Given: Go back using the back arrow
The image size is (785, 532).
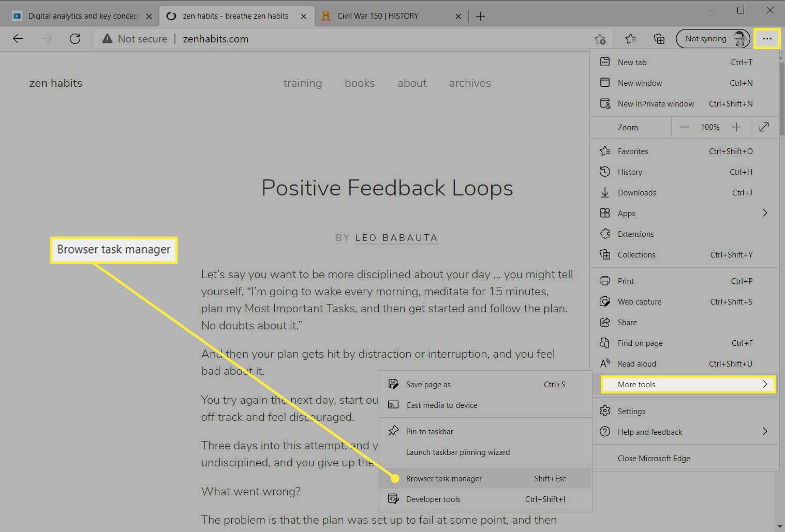Looking at the screenshot, I should point(18,39).
